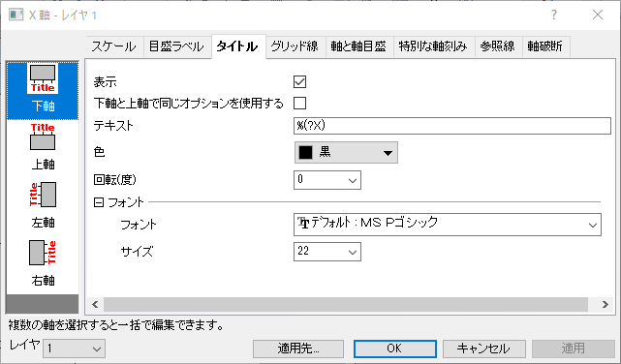
Task: Click the 適用 button
Action: coord(574,349)
